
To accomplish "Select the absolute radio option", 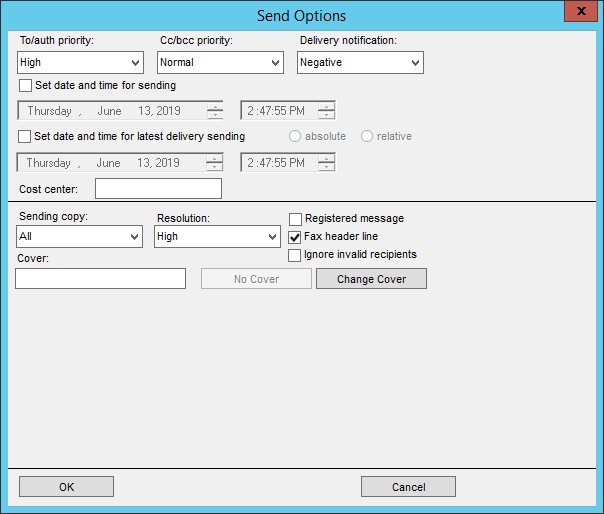I will [x=296, y=136].
